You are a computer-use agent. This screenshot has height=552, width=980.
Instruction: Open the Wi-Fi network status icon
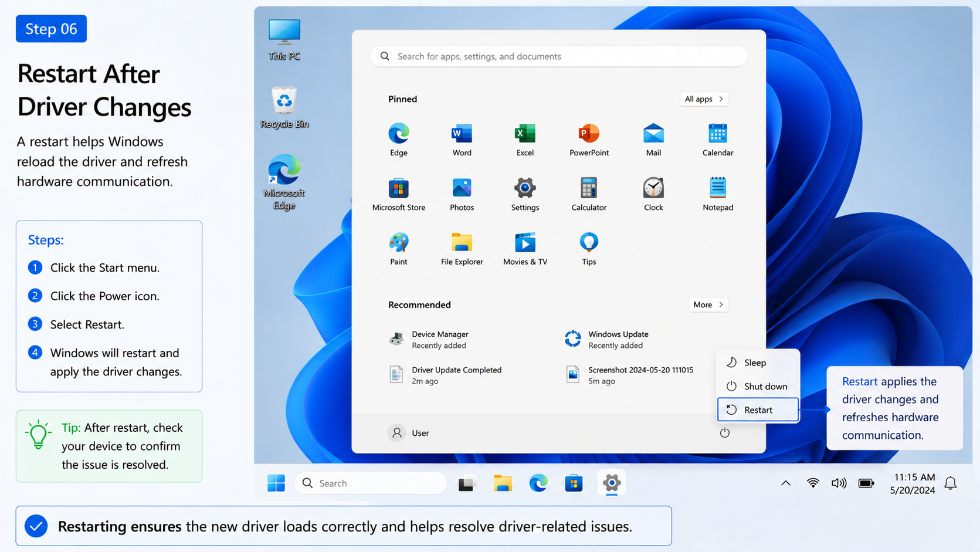coord(813,483)
